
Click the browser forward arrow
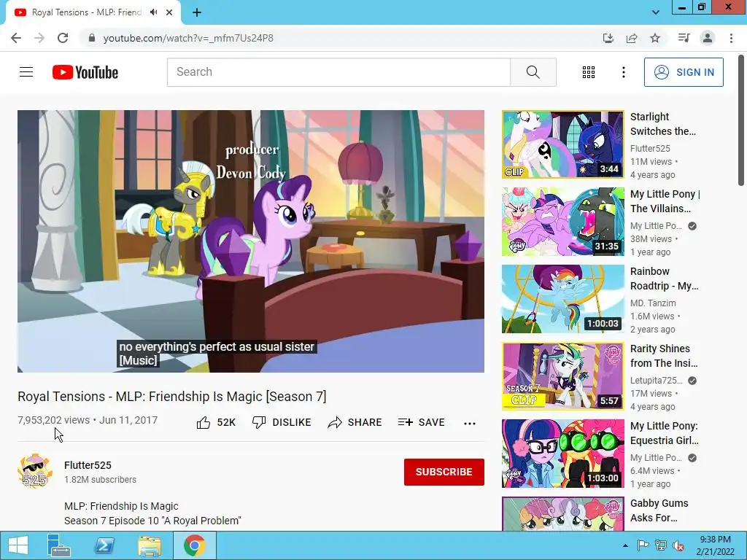pyautogui.click(x=39, y=38)
